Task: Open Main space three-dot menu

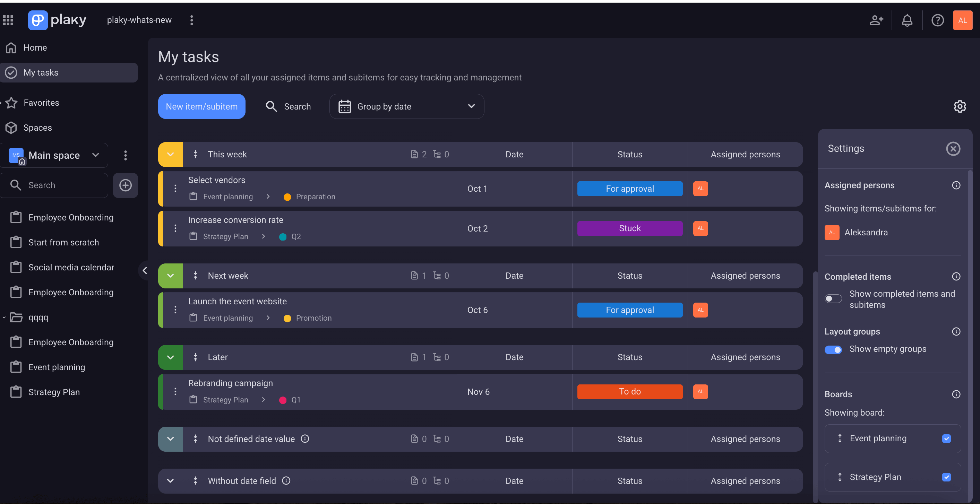Action: (126, 155)
